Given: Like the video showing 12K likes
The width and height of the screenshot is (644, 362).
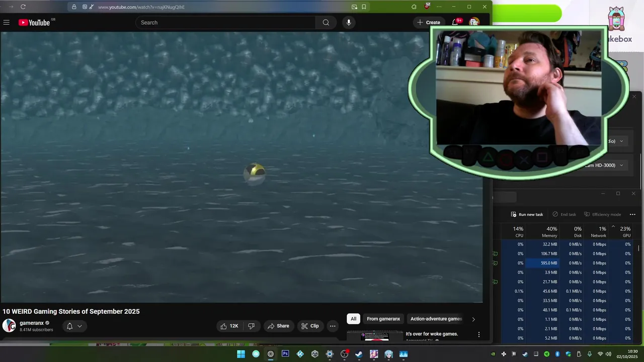Looking at the screenshot, I should (229, 326).
